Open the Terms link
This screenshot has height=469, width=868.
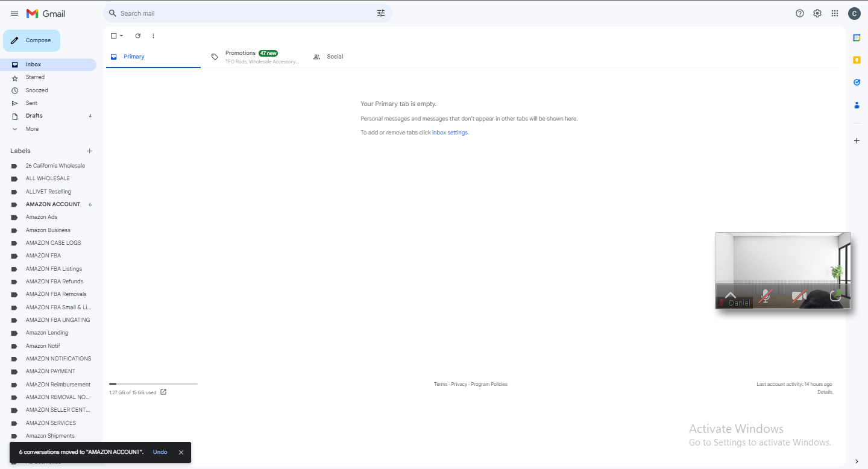(441, 384)
